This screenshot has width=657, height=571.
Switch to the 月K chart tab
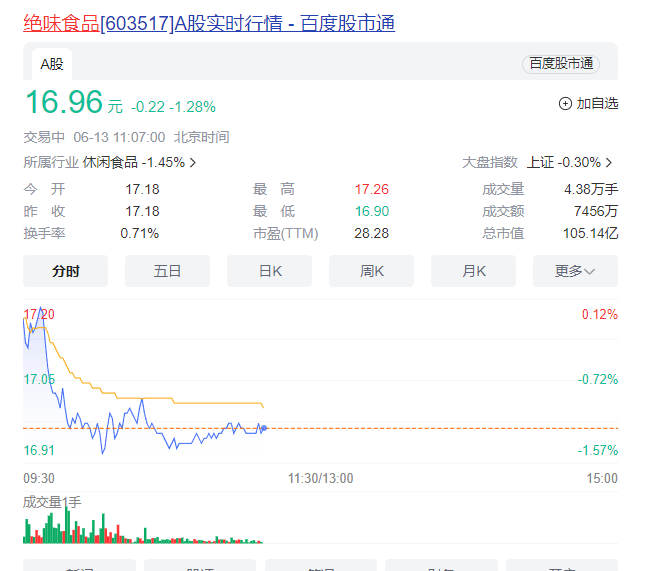(x=473, y=271)
